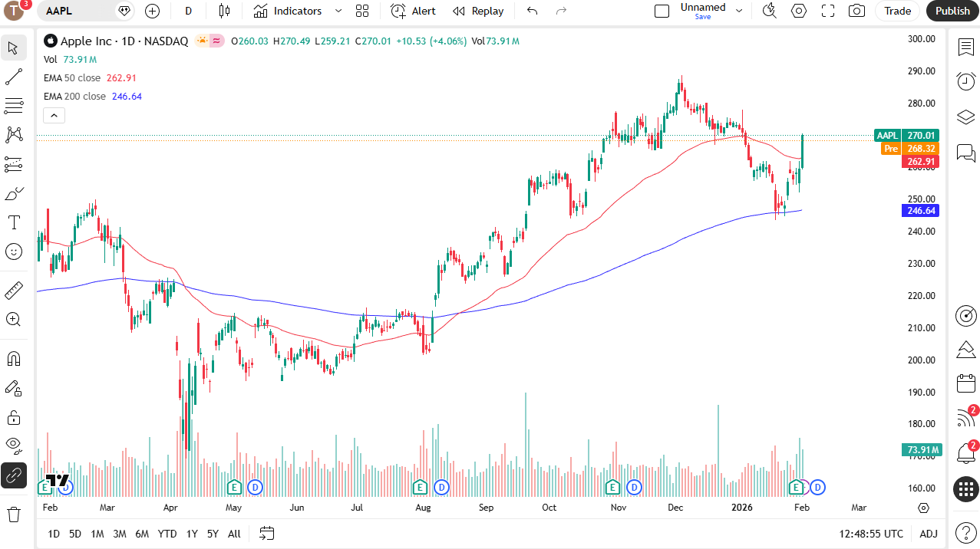The image size is (980, 549).
Task: Toggle lock all drawing tools
Action: (x=13, y=417)
